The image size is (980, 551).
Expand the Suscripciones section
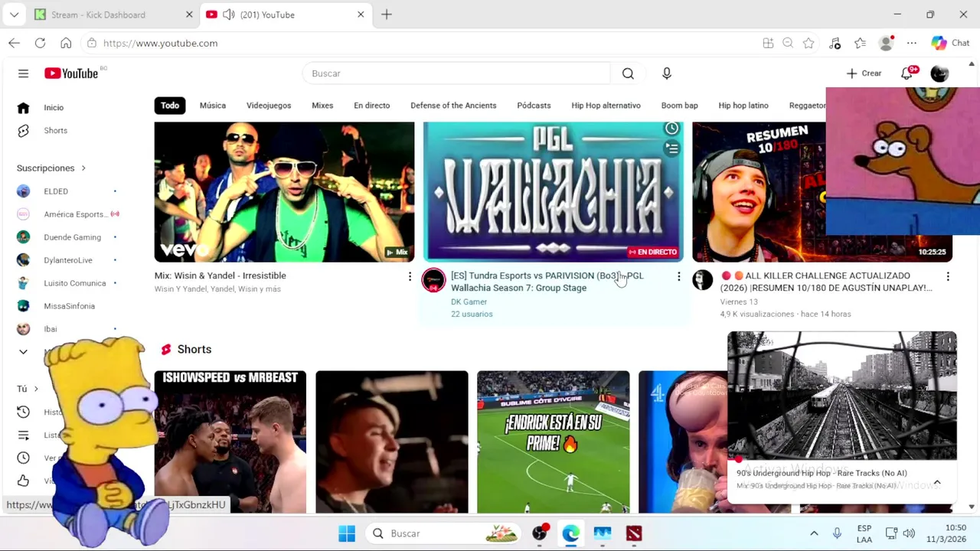[x=51, y=168]
